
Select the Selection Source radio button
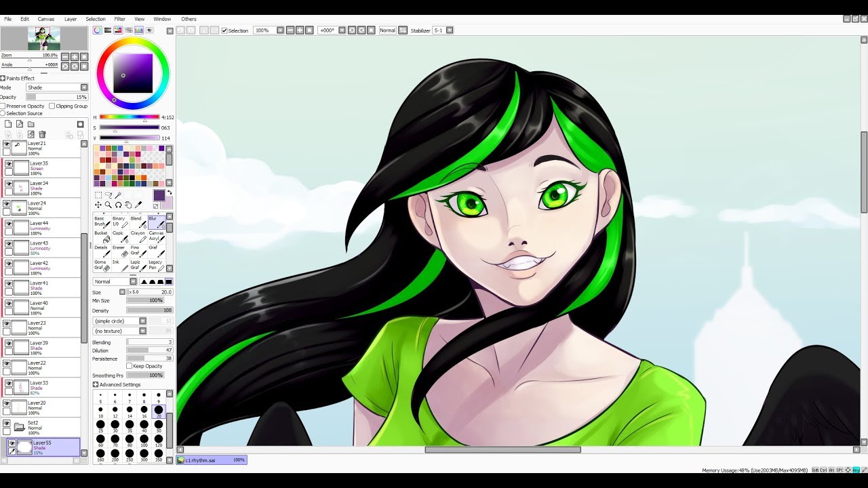click(3, 113)
